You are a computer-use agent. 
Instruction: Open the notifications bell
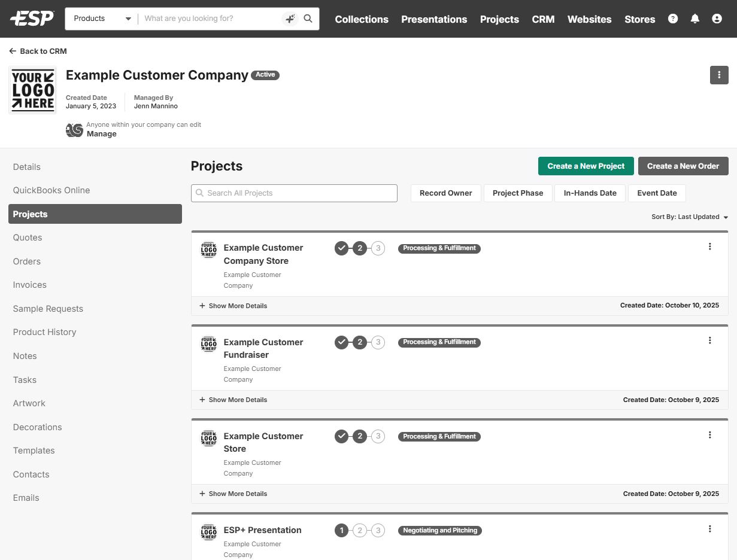(694, 19)
